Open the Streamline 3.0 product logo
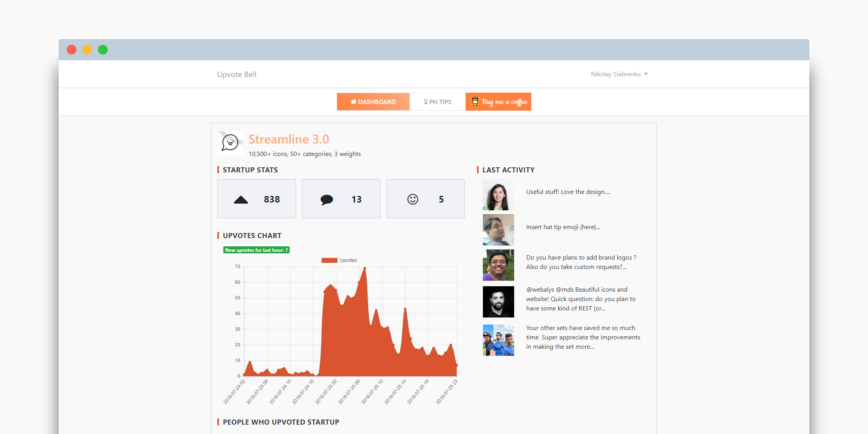 230,143
